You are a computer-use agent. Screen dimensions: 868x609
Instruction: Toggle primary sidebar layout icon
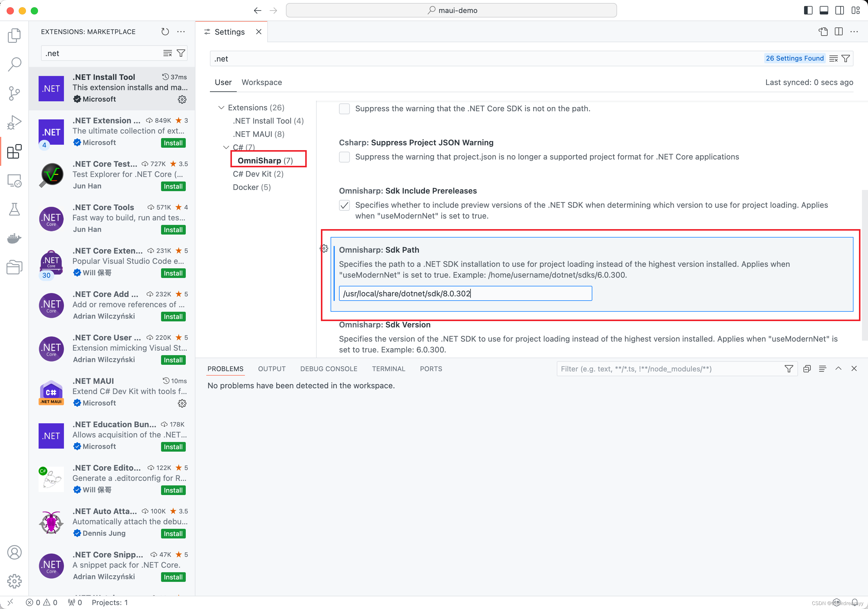(x=808, y=11)
